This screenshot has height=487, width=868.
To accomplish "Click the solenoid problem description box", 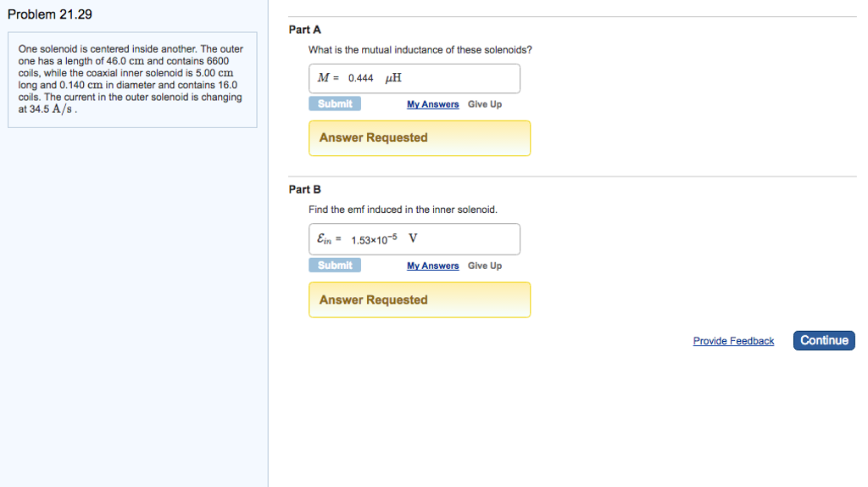I will click(132, 80).
